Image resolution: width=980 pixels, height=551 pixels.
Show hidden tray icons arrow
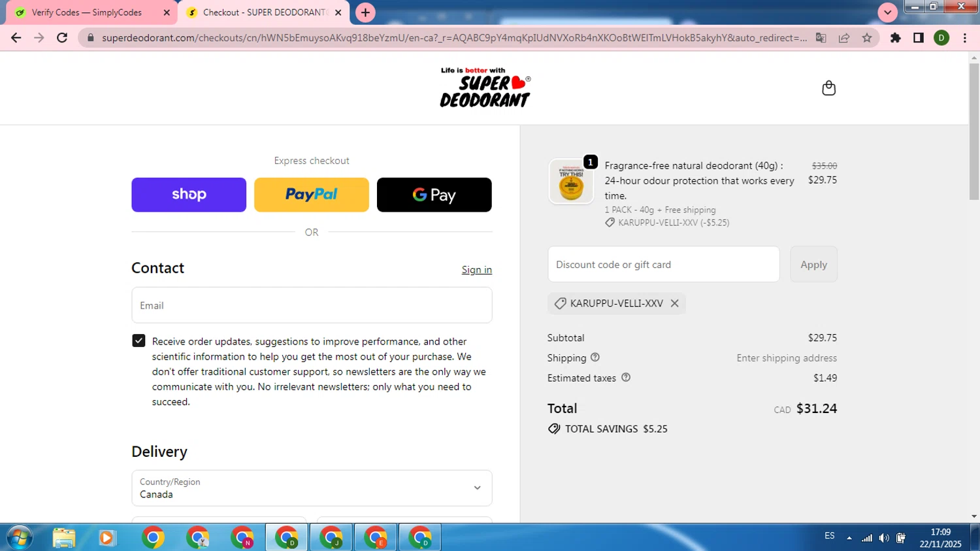coord(849,538)
